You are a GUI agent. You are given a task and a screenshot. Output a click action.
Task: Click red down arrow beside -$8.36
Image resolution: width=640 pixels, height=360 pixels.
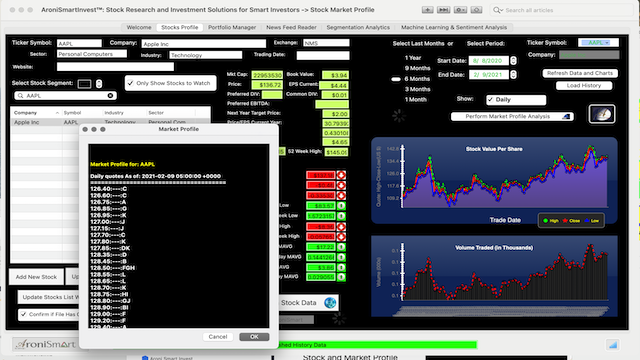coord(341,227)
